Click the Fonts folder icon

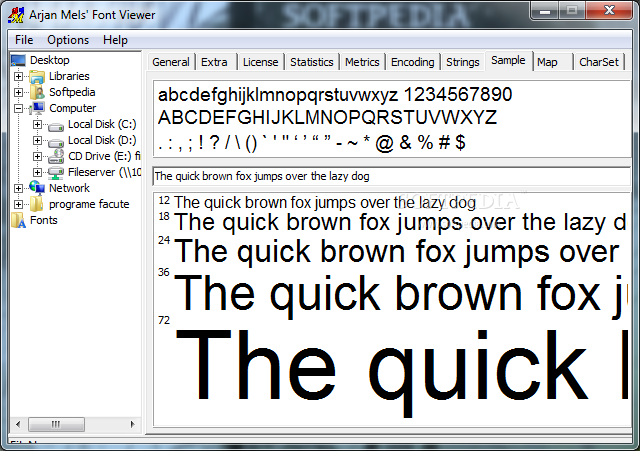click(18, 220)
